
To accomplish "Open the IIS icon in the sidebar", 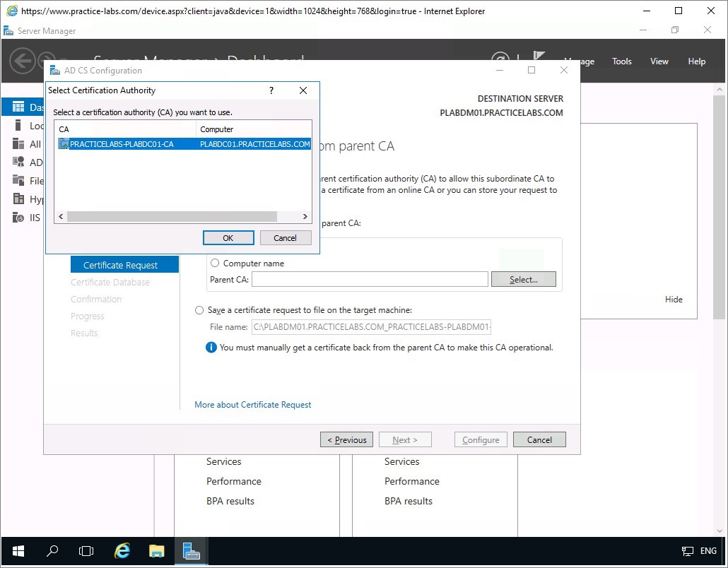I will pyautogui.click(x=18, y=217).
